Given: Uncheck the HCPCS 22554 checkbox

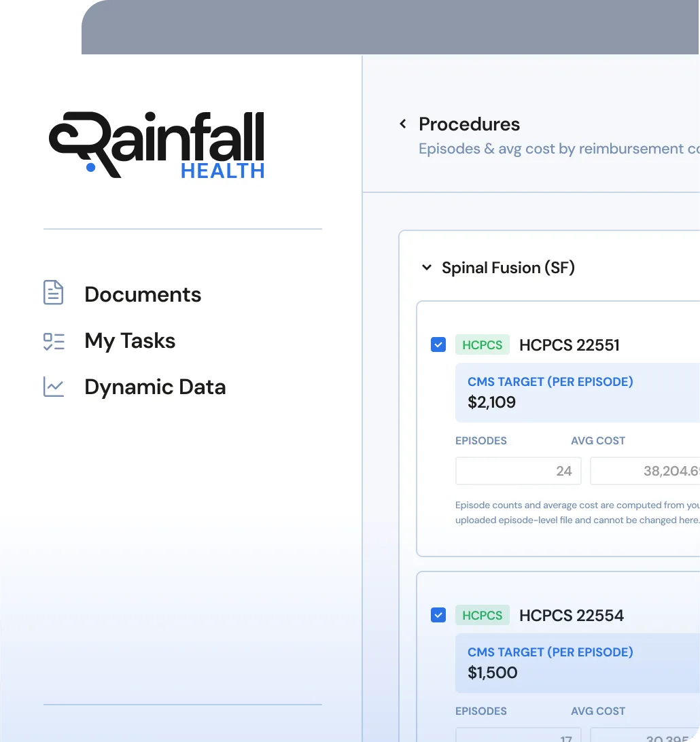Looking at the screenshot, I should click(438, 615).
